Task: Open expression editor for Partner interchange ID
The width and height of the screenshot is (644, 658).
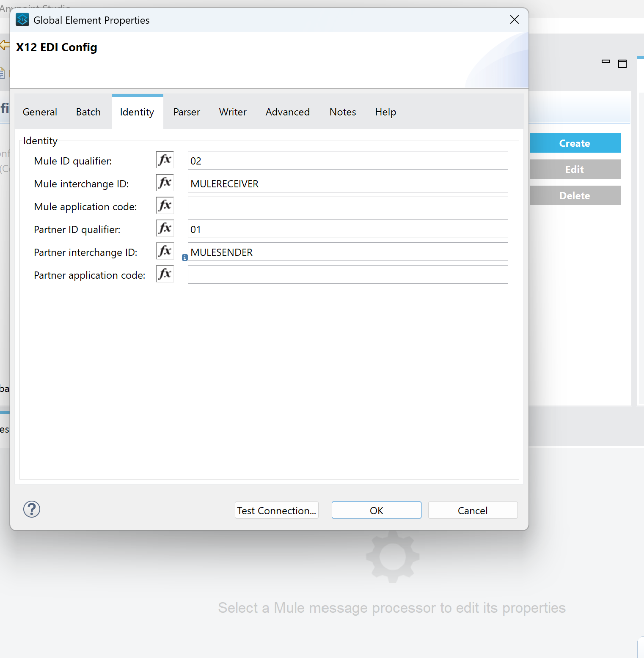Action: 165,251
